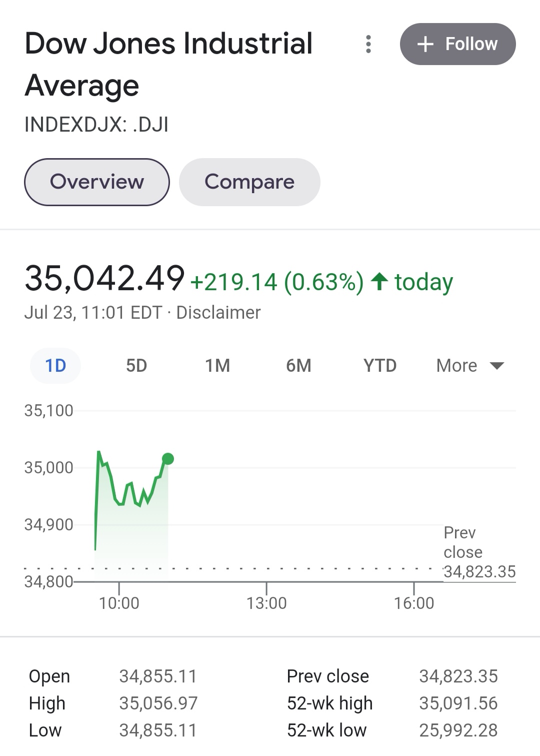Tap the plus icon in Follow button

click(425, 44)
